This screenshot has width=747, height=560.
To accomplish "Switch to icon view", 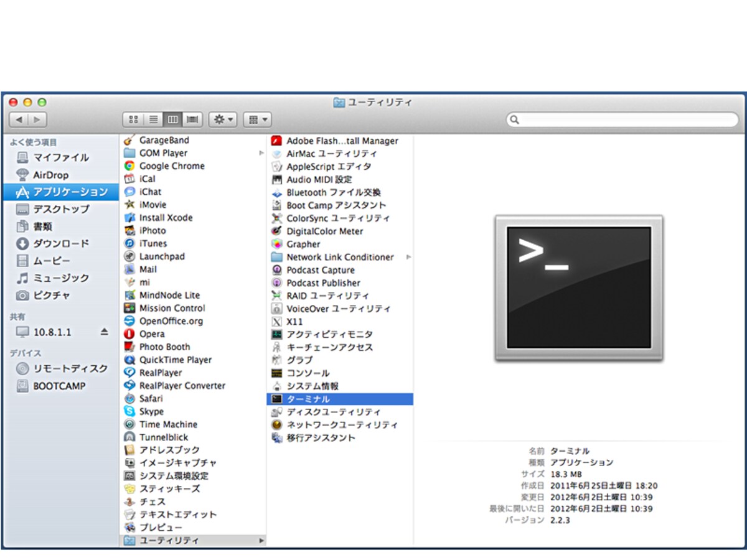I will [133, 119].
